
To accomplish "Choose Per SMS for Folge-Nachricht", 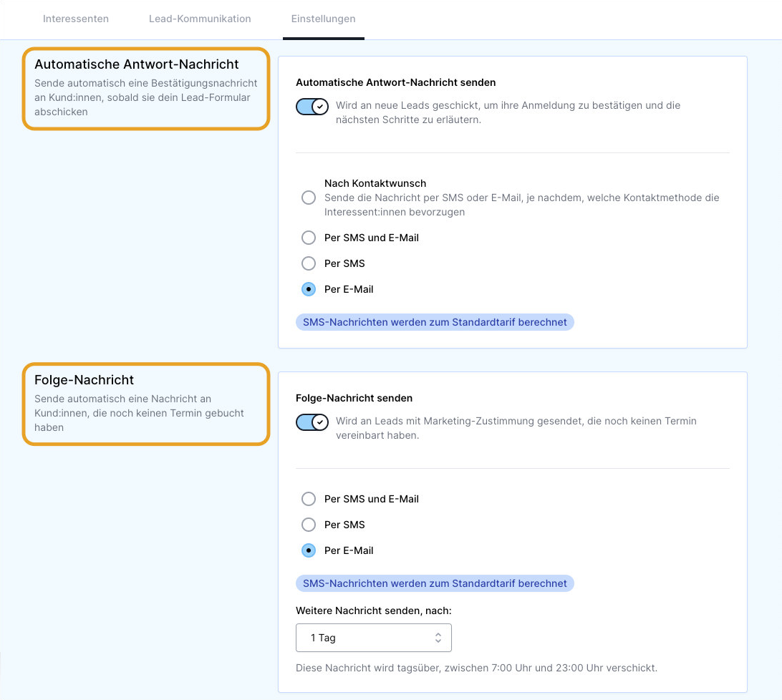I will click(309, 525).
